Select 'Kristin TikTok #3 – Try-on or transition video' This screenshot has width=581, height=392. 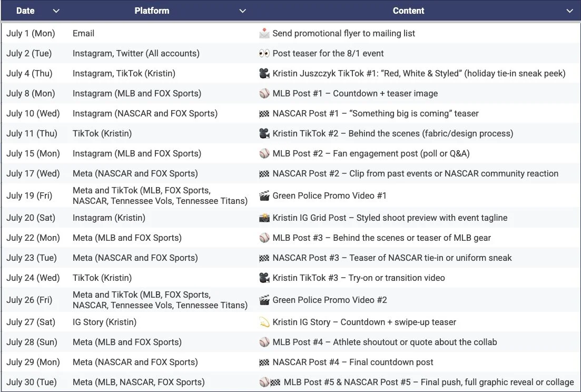(x=359, y=278)
